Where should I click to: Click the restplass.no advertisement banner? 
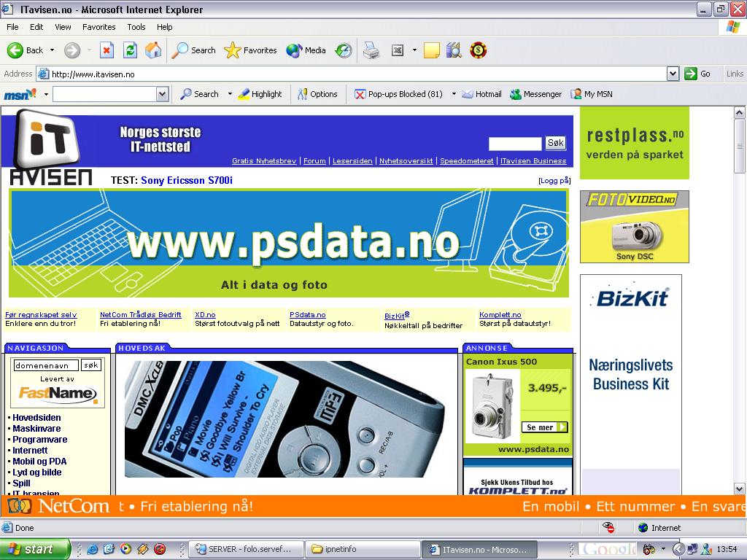[634, 143]
